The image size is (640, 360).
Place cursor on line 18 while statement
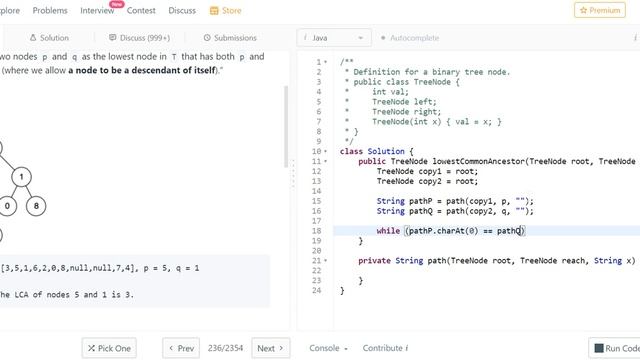pyautogui.click(x=451, y=231)
